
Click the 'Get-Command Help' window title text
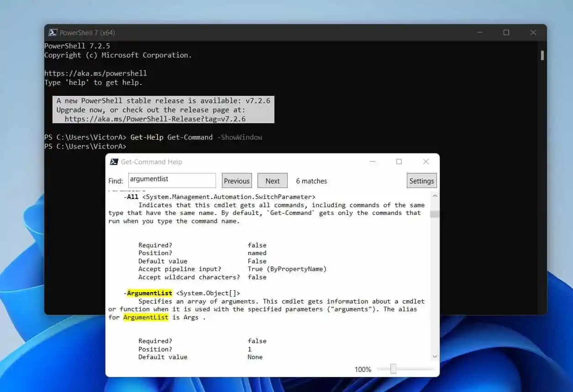pyautogui.click(x=152, y=162)
